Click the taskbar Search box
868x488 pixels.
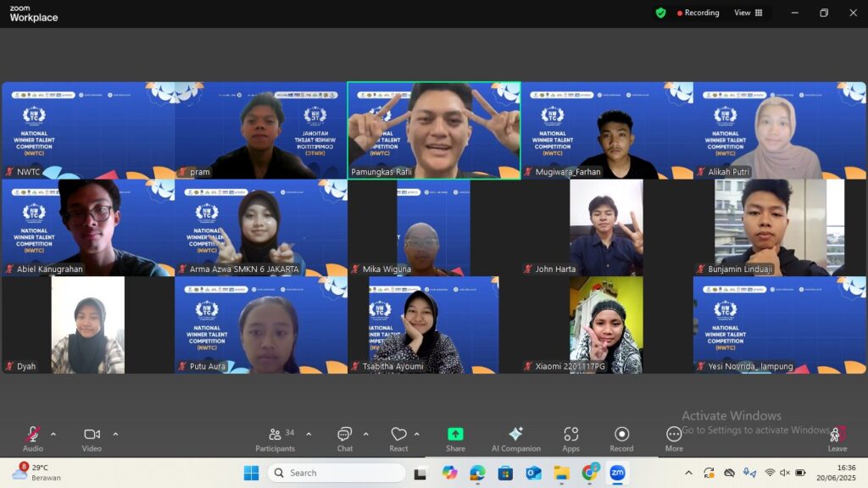pos(337,473)
